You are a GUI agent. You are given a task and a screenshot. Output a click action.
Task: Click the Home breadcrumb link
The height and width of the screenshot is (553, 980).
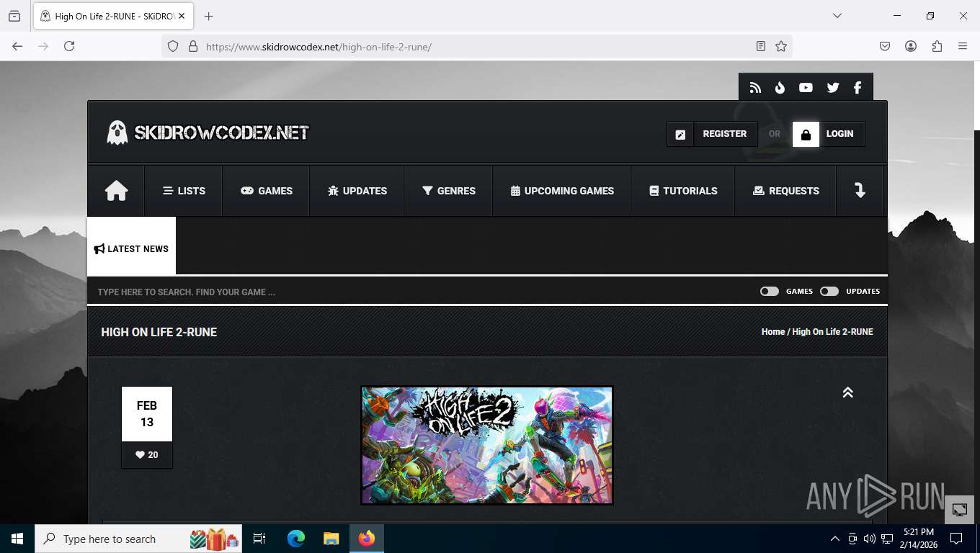pos(773,332)
